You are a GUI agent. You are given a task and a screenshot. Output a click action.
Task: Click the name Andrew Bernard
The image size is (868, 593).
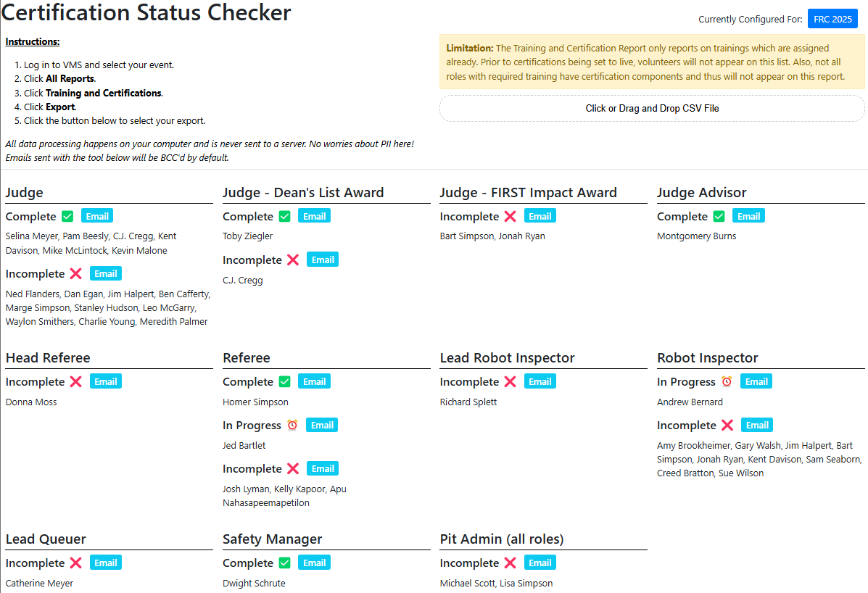(690, 402)
